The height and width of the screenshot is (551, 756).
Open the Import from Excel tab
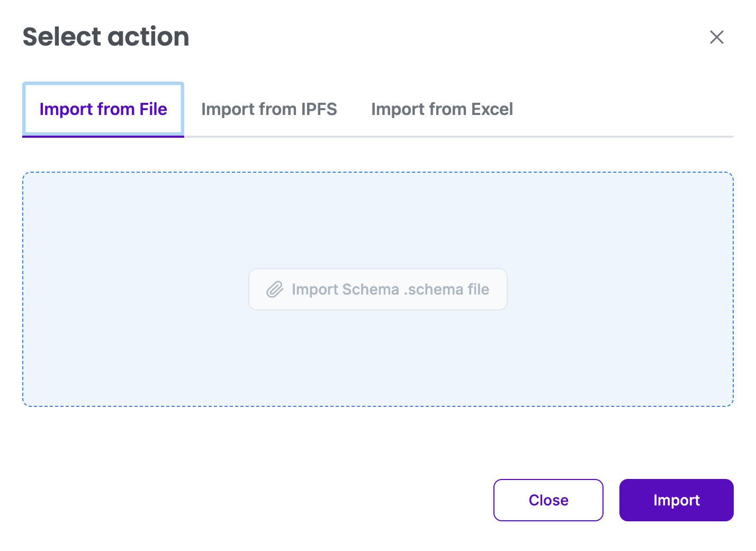[442, 109]
